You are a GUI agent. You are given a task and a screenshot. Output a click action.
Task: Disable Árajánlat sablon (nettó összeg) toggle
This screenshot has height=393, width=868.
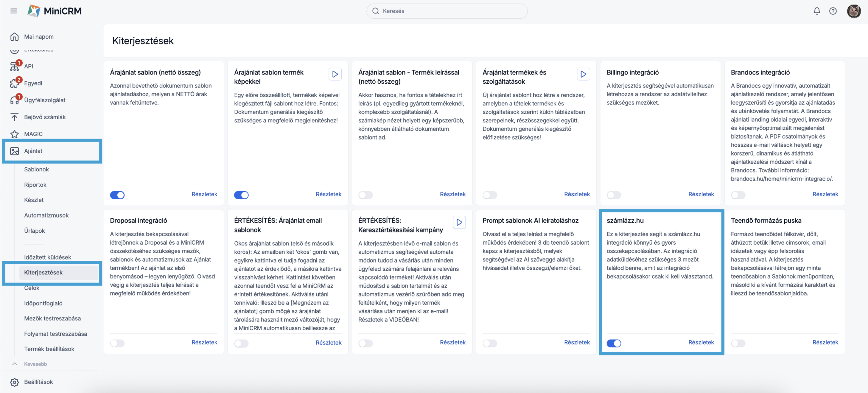point(117,195)
